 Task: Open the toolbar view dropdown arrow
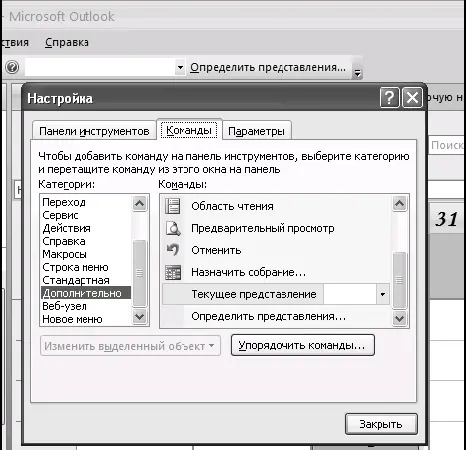click(180, 67)
